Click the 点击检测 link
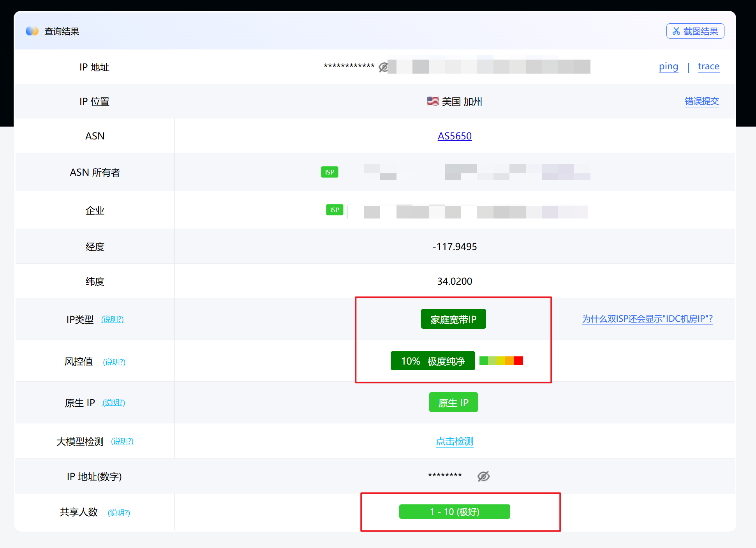The image size is (756, 548). click(x=455, y=441)
